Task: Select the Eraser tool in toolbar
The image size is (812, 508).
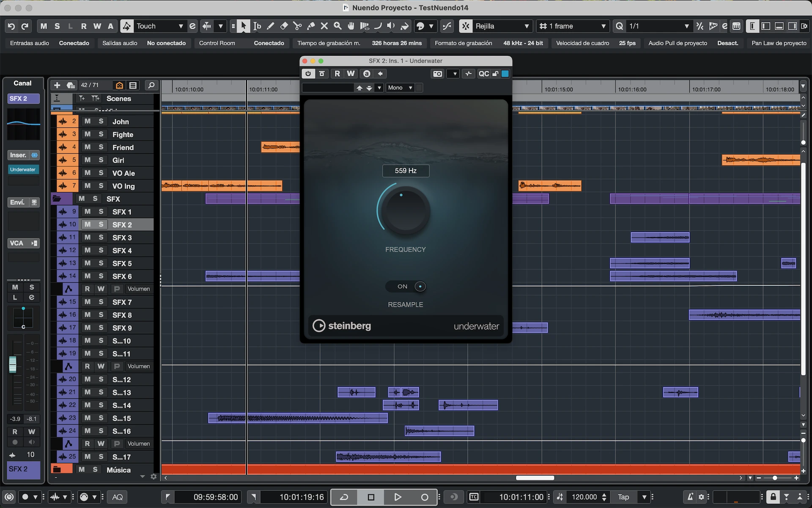Action: pos(284,26)
